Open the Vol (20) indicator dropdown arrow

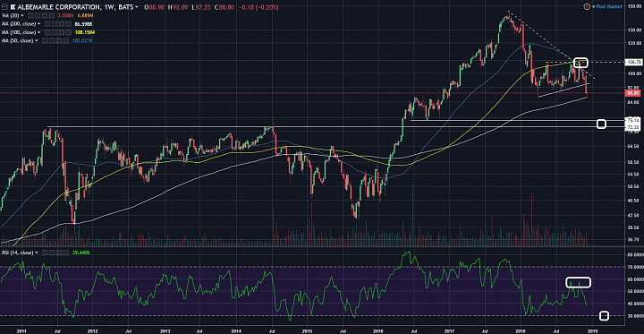pyautogui.click(x=22, y=15)
